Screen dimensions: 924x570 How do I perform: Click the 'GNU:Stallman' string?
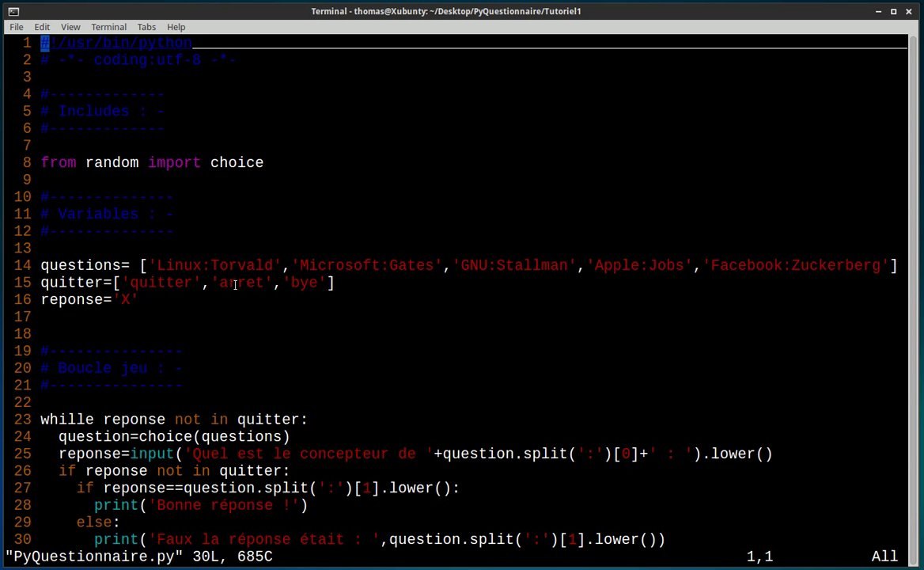[514, 265]
